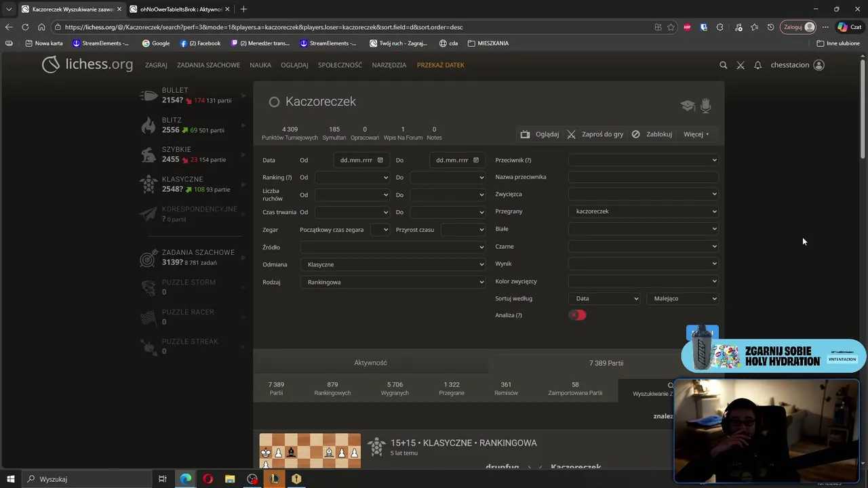Open the Malejąco sort order dropdown
Image resolution: width=868 pixels, height=488 pixels.
point(682,298)
